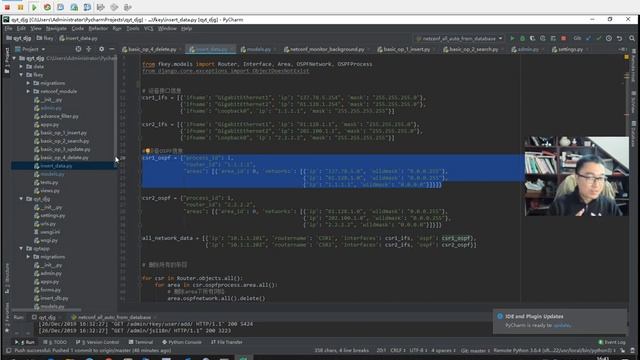
Task: Collapse the fkey folder
Action: [21, 75]
